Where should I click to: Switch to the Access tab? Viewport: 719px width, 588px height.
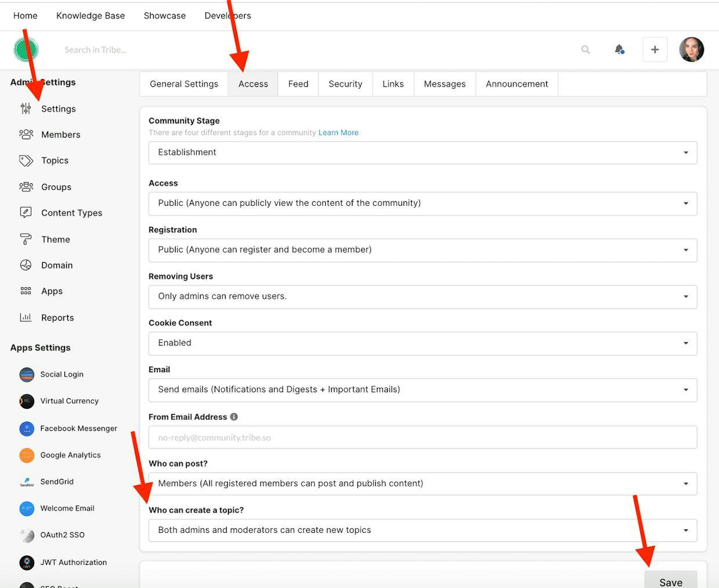[x=253, y=84]
